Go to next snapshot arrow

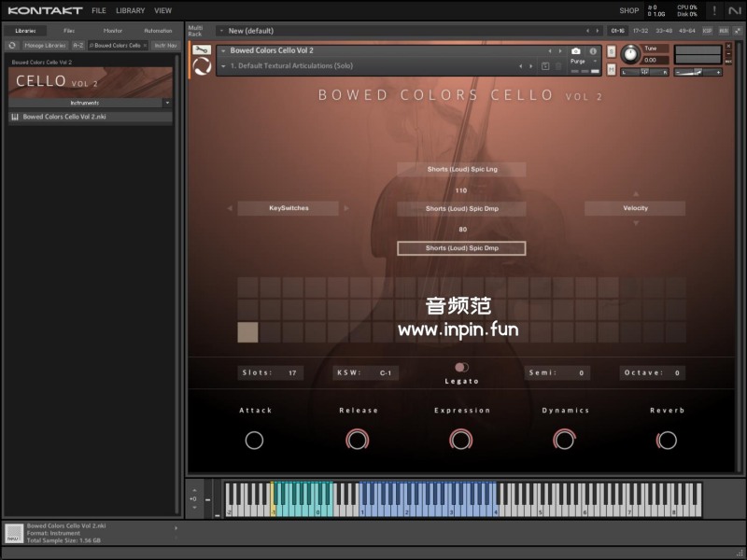(530, 66)
